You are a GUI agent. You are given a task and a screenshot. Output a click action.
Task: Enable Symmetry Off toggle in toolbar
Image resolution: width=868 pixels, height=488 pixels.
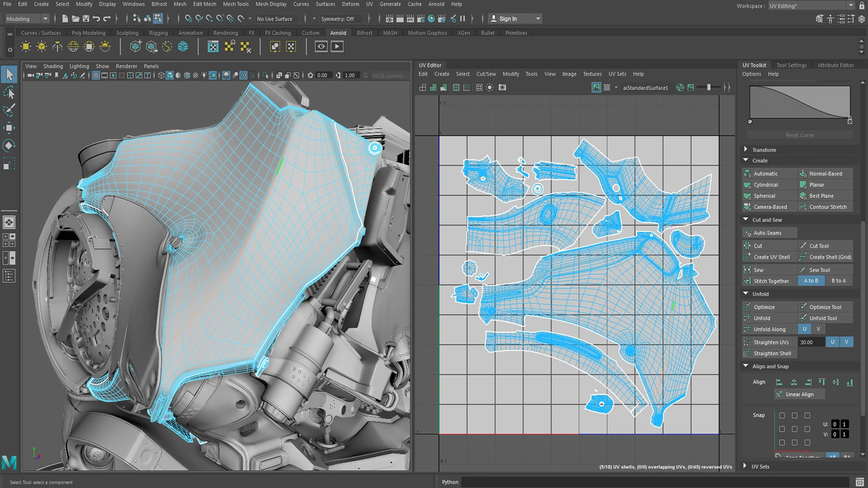pyautogui.click(x=338, y=19)
